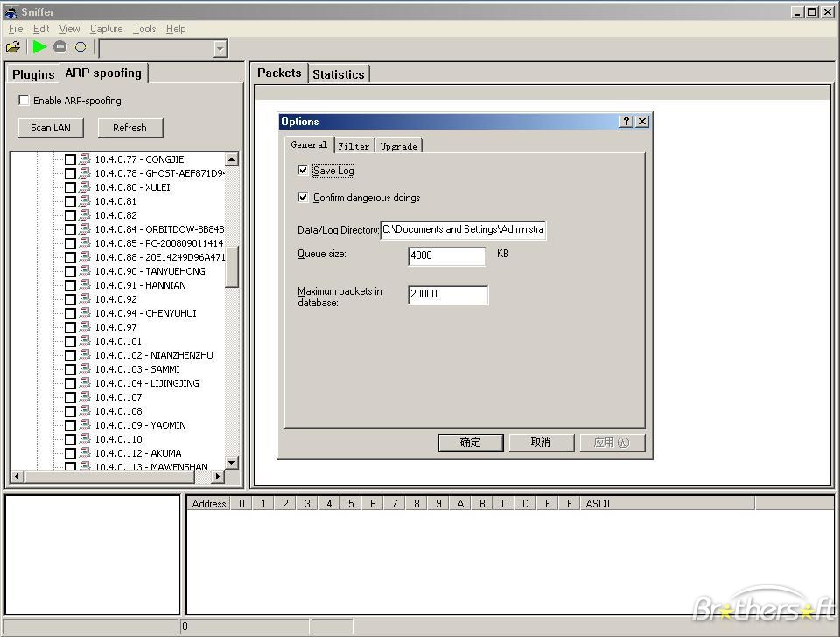The width and height of the screenshot is (840, 637).
Task: Open the Capture menu
Action: click(x=106, y=29)
